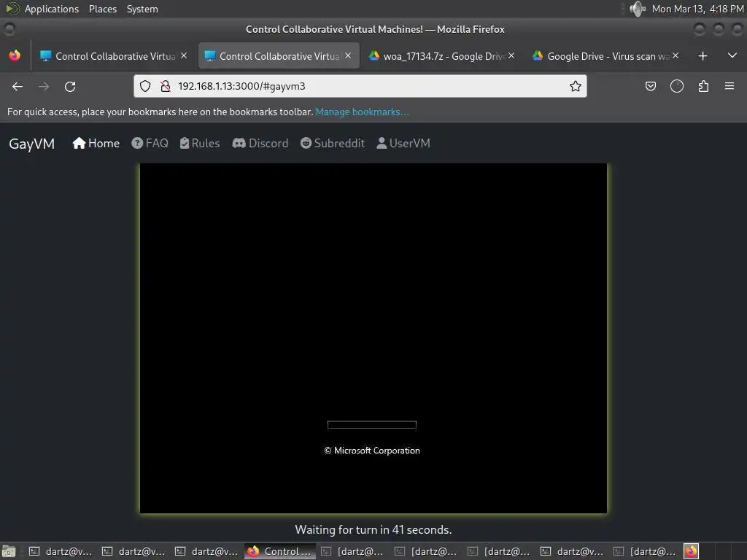Open the FAQ nav link
This screenshot has width=747, height=560.
pyautogui.click(x=150, y=144)
